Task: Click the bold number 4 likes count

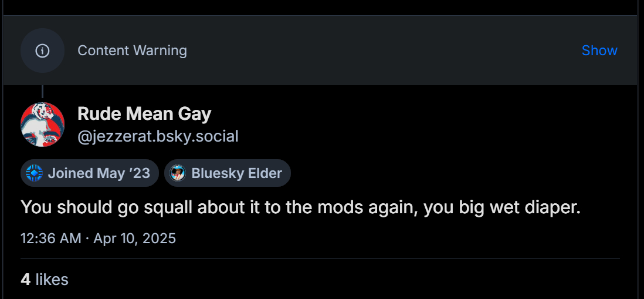Action: click(25, 280)
